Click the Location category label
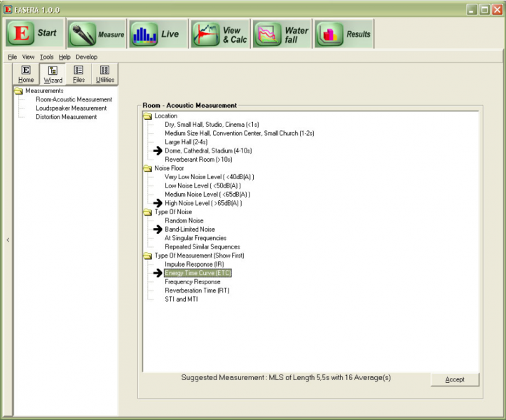506x420 pixels. [166, 115]
